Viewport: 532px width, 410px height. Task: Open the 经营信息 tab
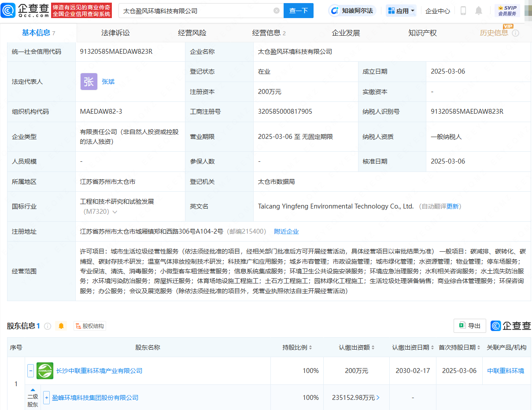point(269,33)
